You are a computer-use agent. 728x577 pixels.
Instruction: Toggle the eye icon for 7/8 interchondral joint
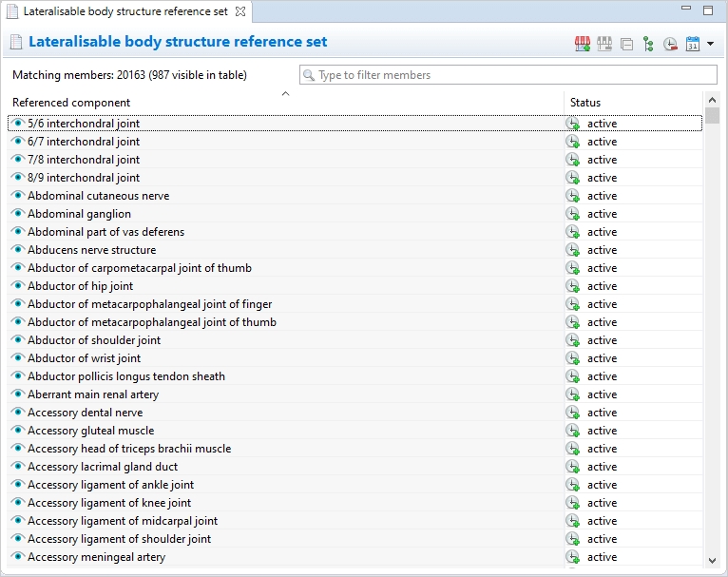(x=17, y=160)
